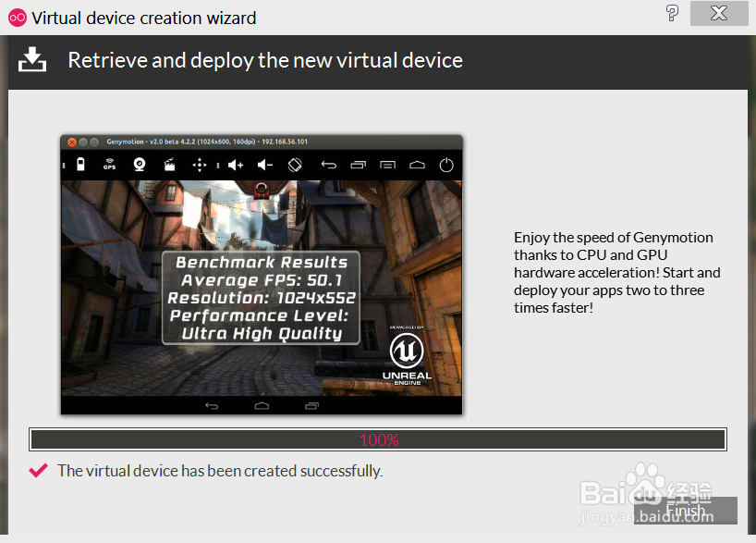Viewport: 756px width, 543px height.
Task: Click the move arrows icon in preview
Action: (x=199, y=165)
